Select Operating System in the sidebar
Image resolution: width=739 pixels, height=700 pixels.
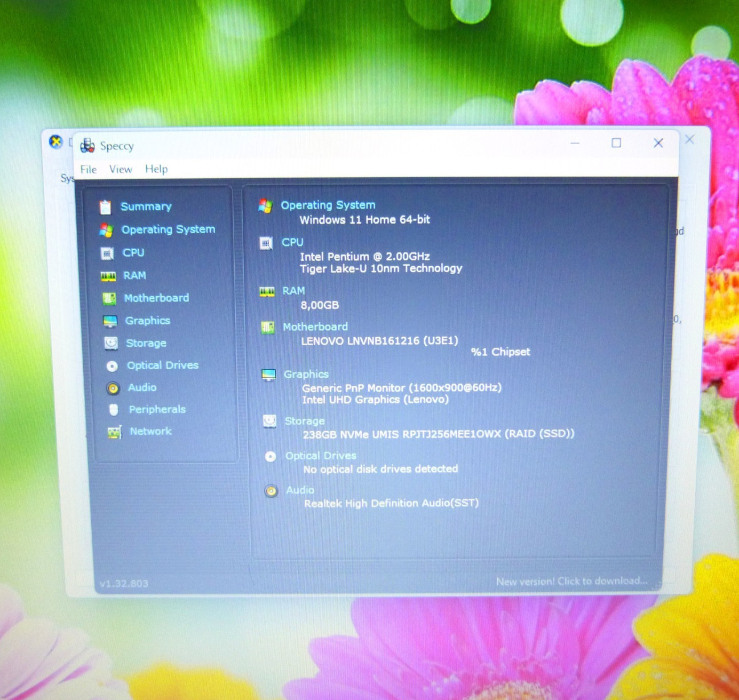(x=169, y=229)
